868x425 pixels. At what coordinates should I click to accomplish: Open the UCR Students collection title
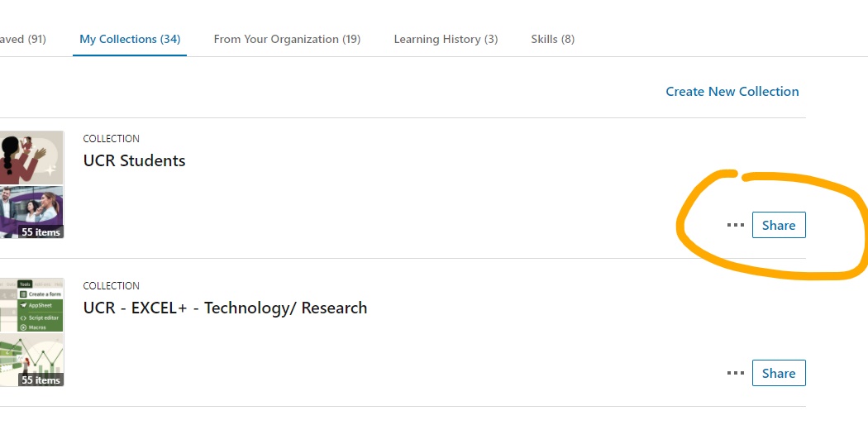134,160
